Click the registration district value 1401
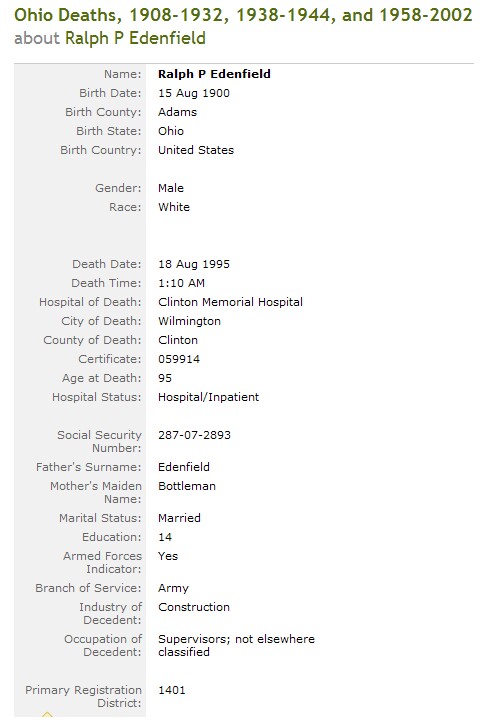 [172, 690]
